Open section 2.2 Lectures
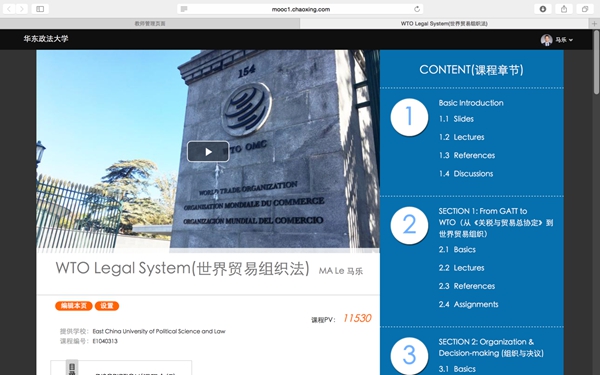This screenshot has width=600, height=375. (x=461, y=268)
